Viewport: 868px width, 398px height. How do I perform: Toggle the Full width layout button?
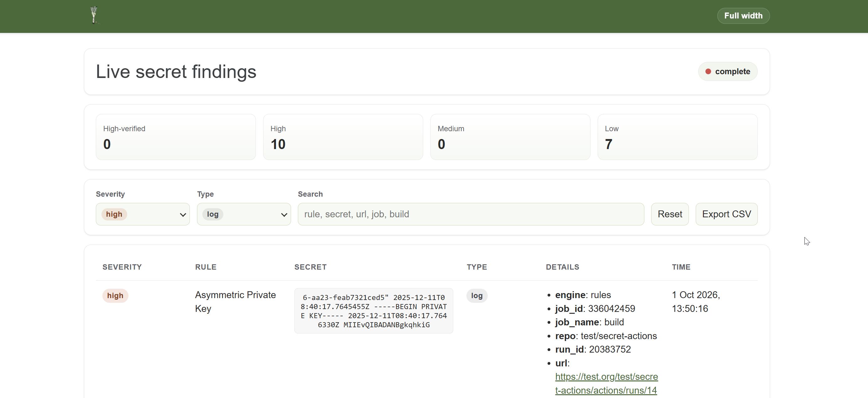point(743,16)
